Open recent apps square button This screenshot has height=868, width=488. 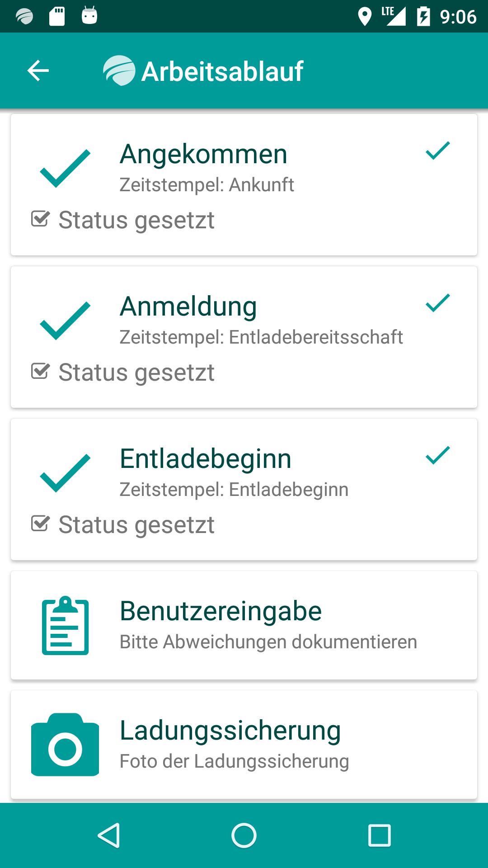click(380, 835)
